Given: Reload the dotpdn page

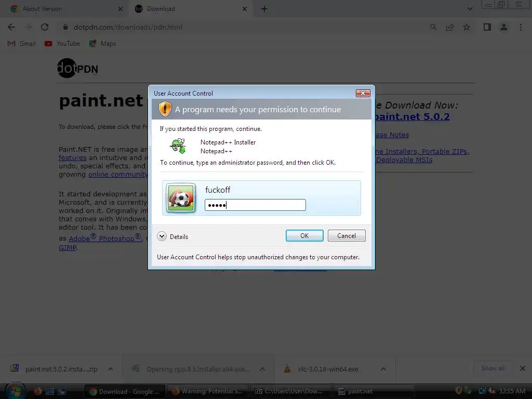Looking at the screenshot, I should point(45,27).
